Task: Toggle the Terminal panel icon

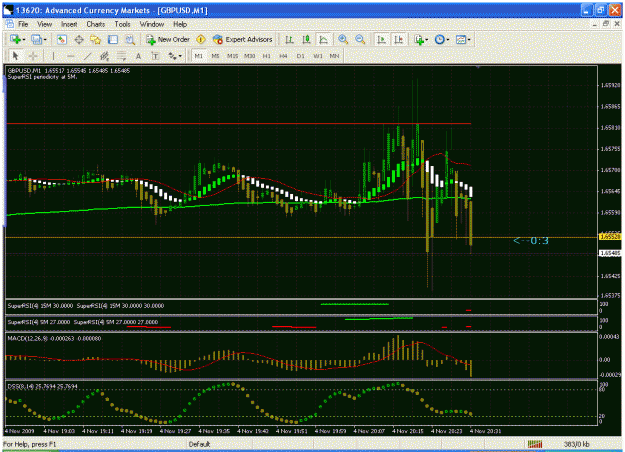Action: click(113, 39)
